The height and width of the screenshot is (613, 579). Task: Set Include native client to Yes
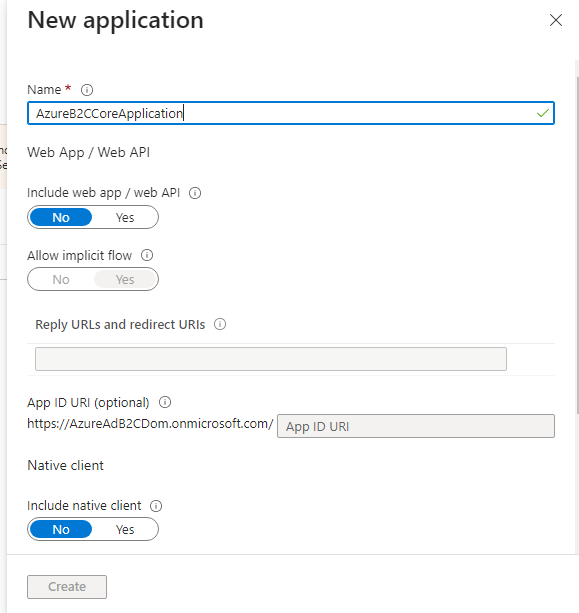(125, 529)
